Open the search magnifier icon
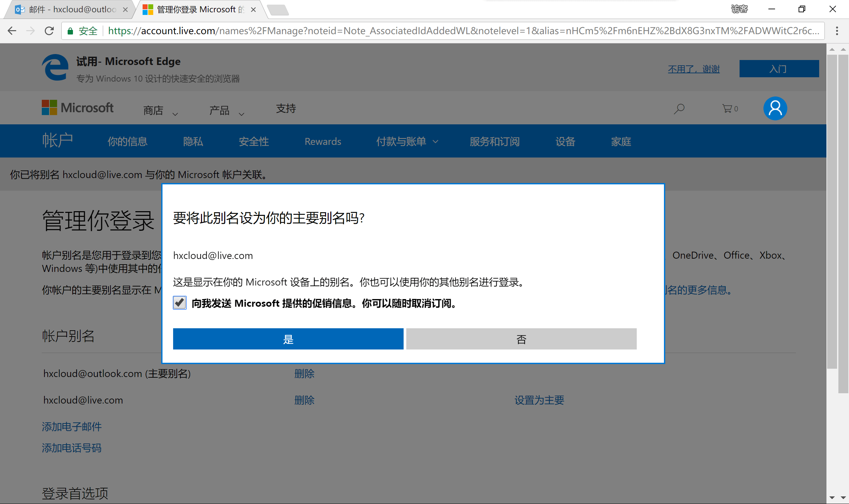The image size is (849, 504). (x=679, y=109)
